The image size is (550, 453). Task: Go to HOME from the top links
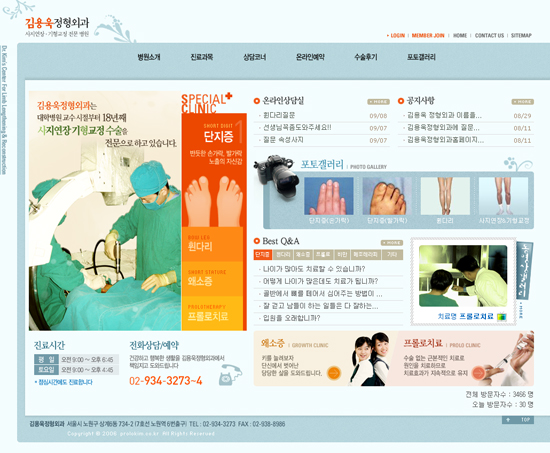click(x=460, y=35)
